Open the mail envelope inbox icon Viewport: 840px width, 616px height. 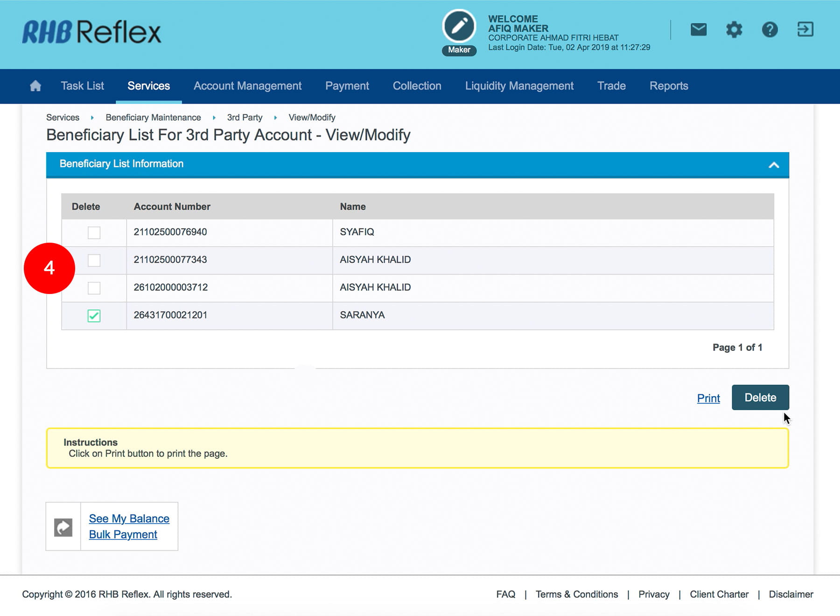(x=698, y=30)
